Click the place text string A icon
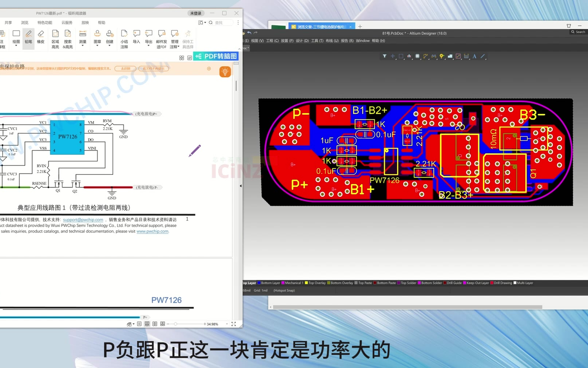The width and height of the screenshot is (588, 368). pyautogui.click(x=474, y=56)
